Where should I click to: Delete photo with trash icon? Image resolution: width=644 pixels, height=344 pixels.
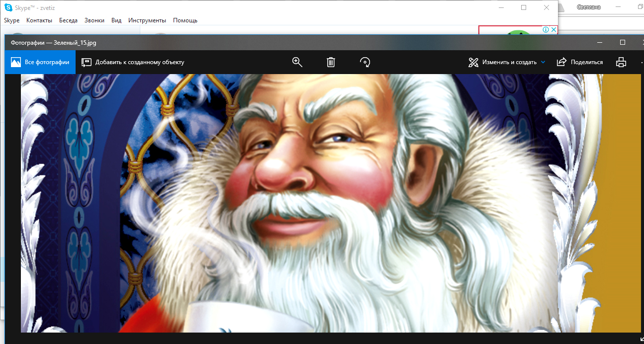point(331,62)
